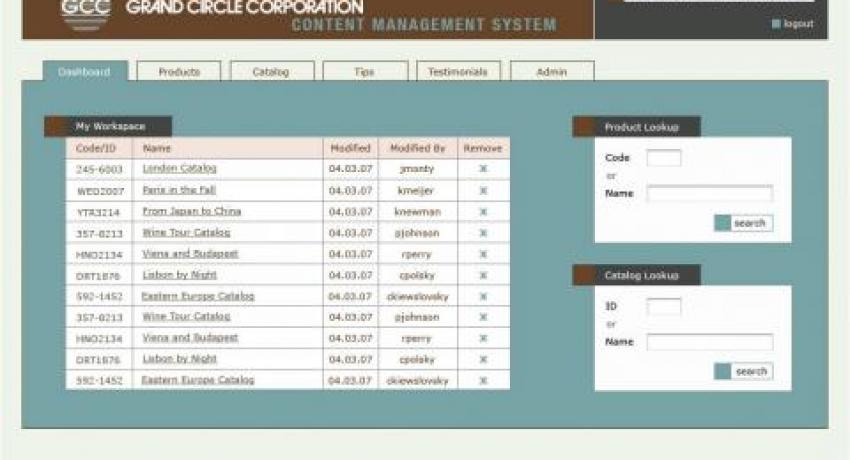Remove the knewman row with X icon
The width and height of the screenshot is (850, 460).
(x=483, y=212)
